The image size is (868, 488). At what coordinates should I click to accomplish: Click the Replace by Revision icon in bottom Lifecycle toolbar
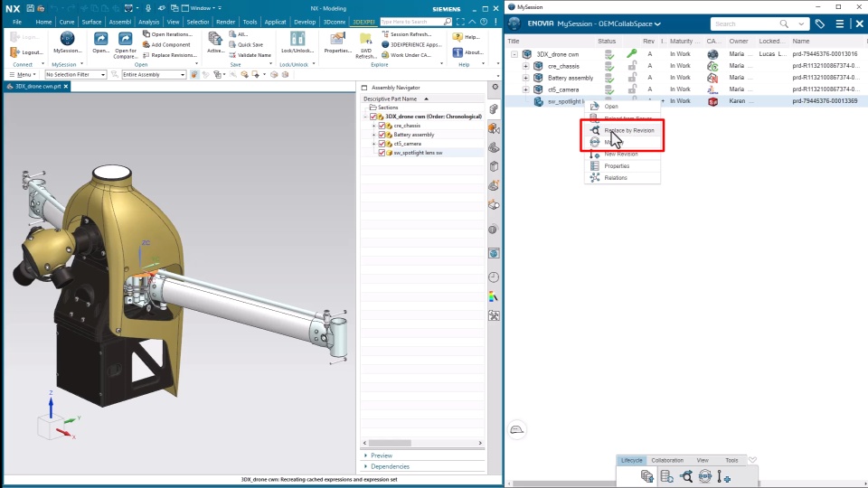point(686,476)
